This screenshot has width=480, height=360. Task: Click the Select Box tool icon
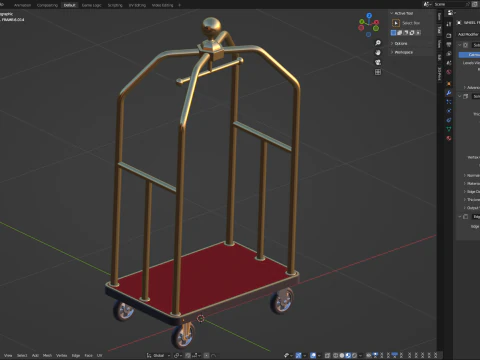point(396,23)
